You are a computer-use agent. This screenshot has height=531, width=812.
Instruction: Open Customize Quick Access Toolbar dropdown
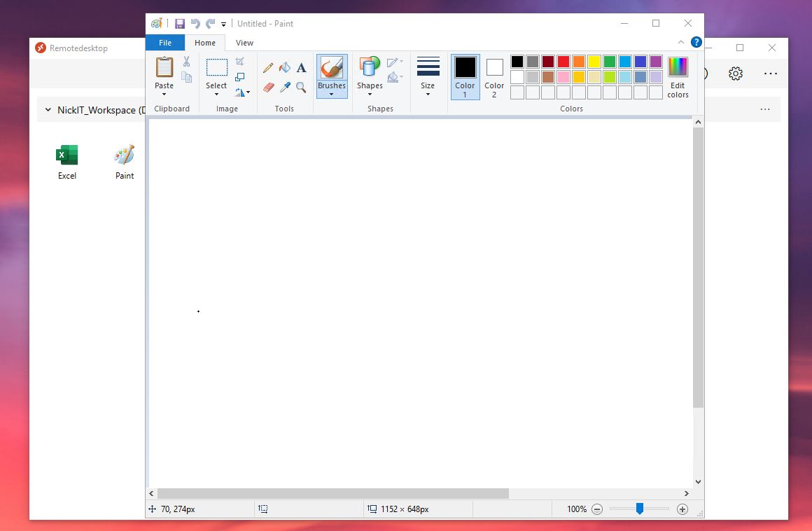click(x=224, y=25)
